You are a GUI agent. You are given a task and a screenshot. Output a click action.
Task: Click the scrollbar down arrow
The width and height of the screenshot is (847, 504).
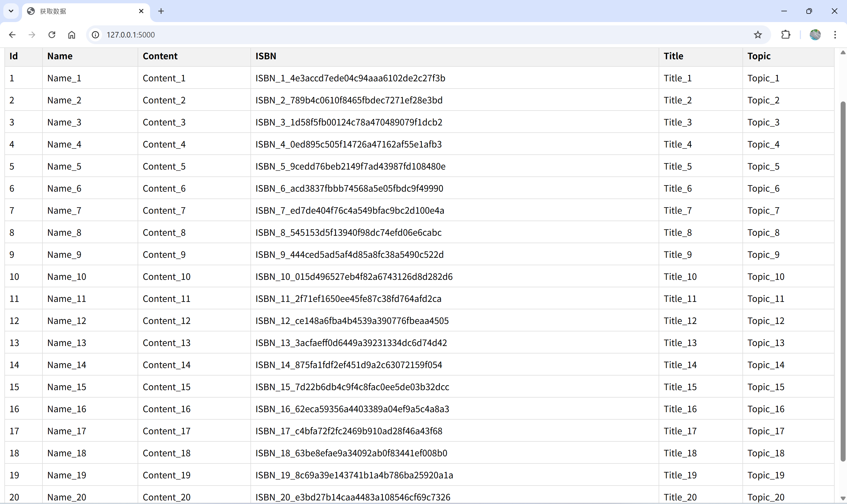pos(843,498)
